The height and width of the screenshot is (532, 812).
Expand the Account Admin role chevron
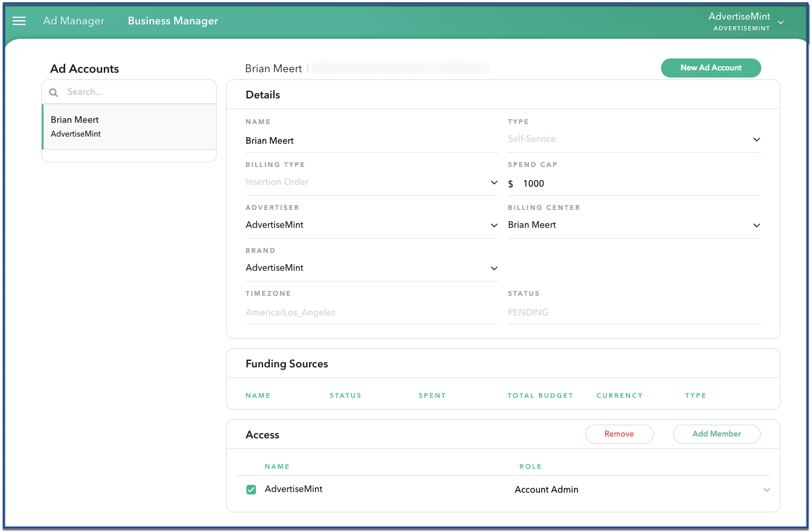tap(767, 490)
